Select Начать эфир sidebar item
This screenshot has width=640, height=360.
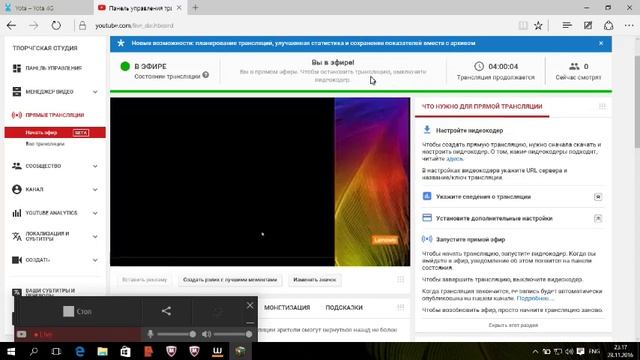tap(55, 132)
